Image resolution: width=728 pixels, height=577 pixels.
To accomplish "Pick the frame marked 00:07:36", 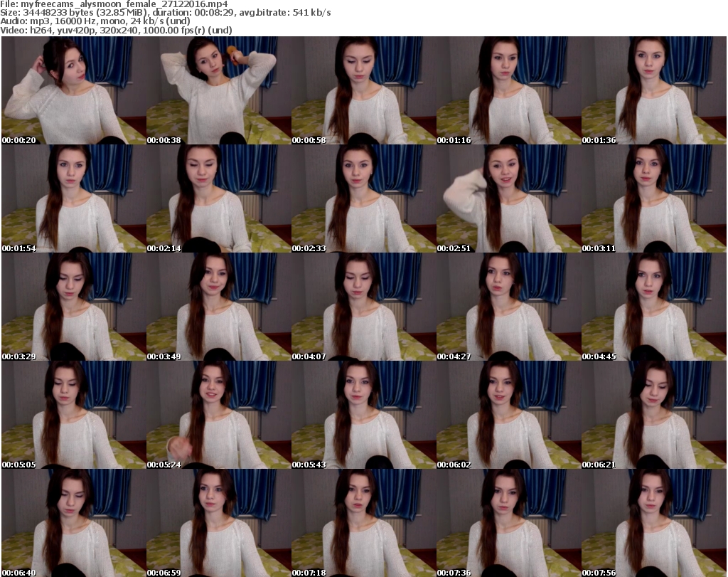I will (x=509, y=523).
